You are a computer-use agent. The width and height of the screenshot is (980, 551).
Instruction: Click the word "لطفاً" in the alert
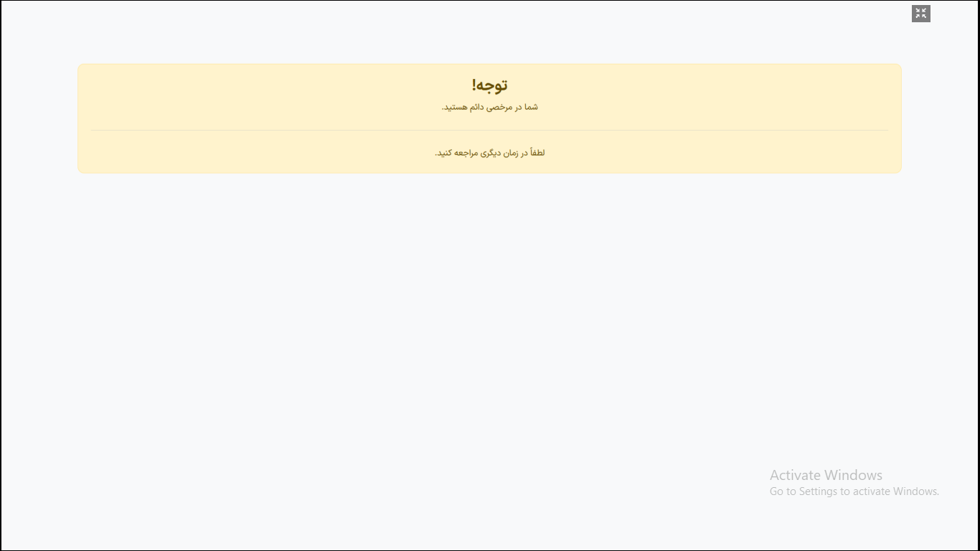[536, 153]
